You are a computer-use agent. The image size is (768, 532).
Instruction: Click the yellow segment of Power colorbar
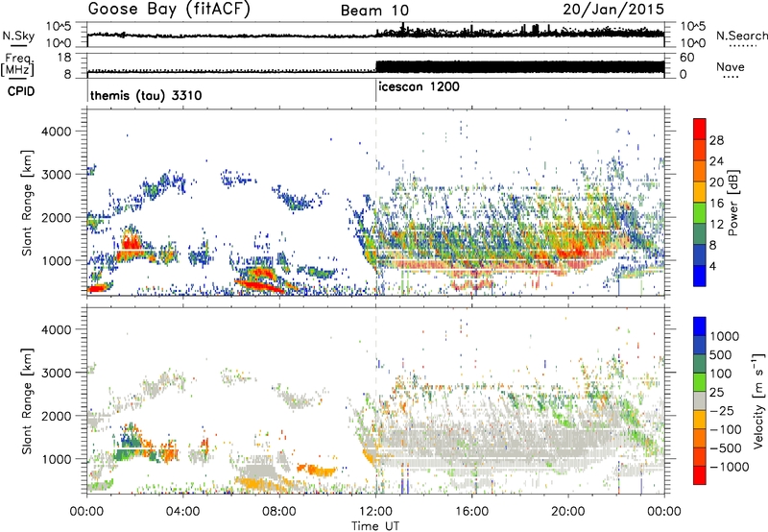point(700,192)
